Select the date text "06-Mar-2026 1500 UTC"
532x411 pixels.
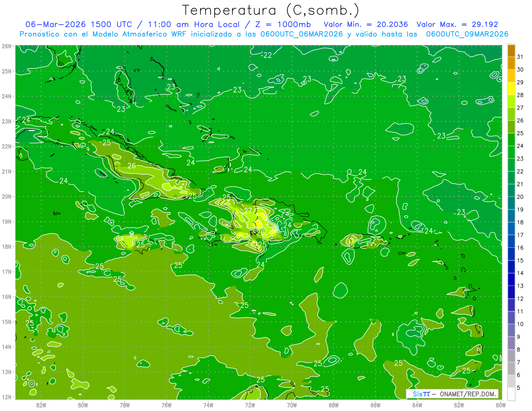click(x=78, y=24)
